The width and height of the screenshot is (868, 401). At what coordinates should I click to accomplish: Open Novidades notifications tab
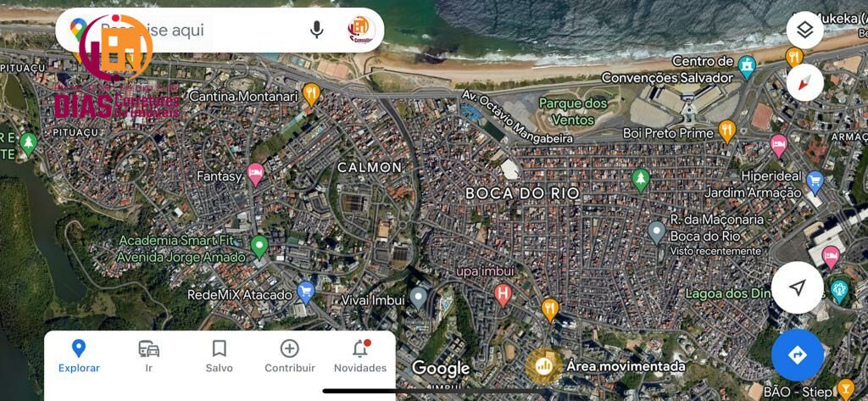tap(359, 356)
